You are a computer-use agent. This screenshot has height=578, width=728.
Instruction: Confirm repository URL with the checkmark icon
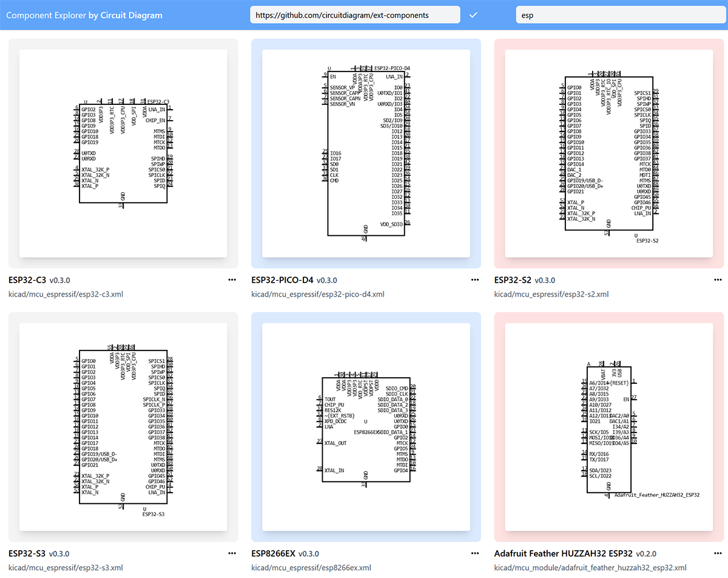click(x=474, y=15)
